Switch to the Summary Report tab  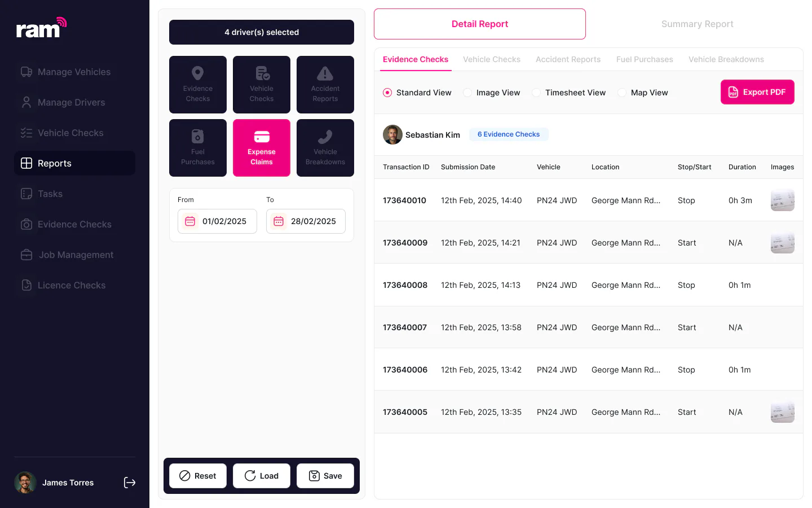point(697,24)
